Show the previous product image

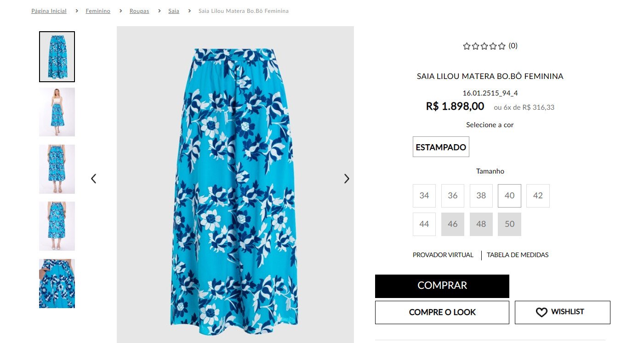pos(94,179)
